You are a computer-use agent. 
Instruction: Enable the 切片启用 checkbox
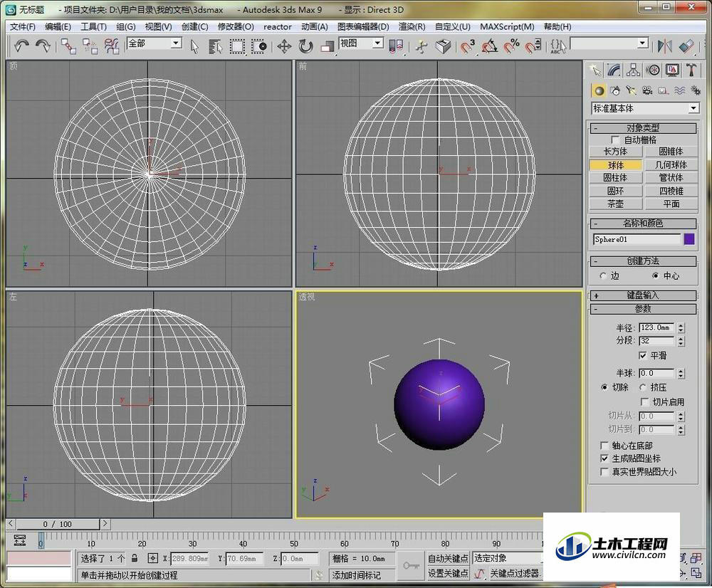[644, 401]
